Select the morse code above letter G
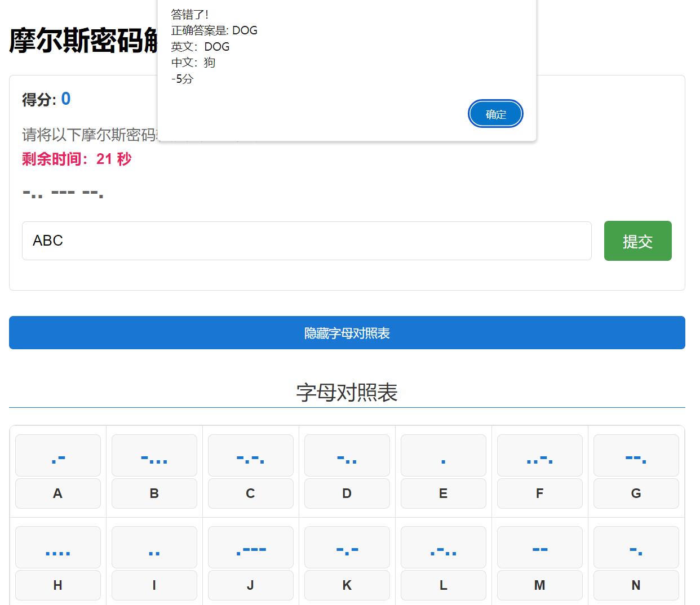This screenshot has height=605, width=700. click(x=636, y=456)
